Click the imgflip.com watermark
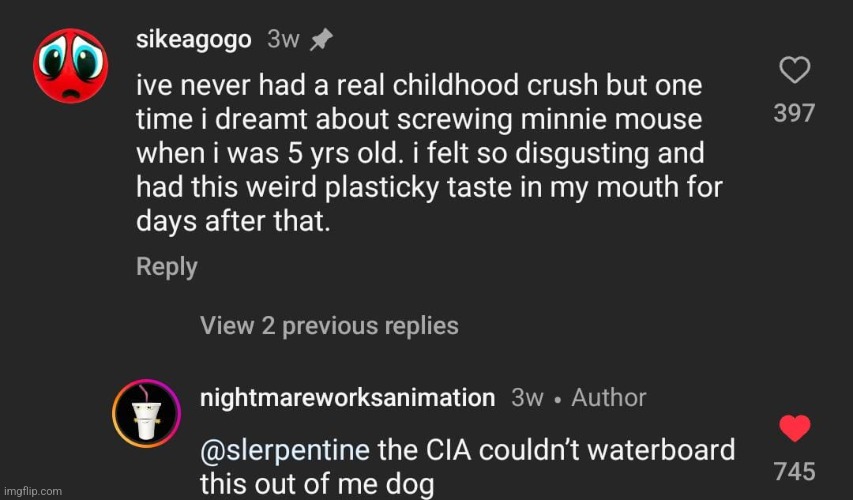 pos(33,491)
